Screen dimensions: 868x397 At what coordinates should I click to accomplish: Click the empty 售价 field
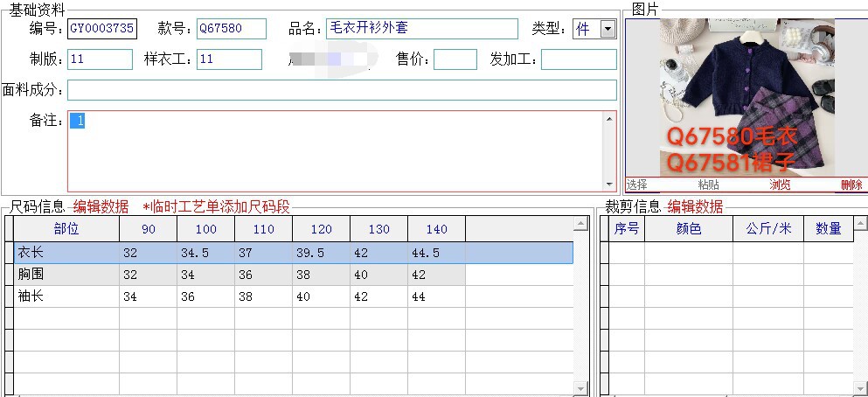point(455,59)
